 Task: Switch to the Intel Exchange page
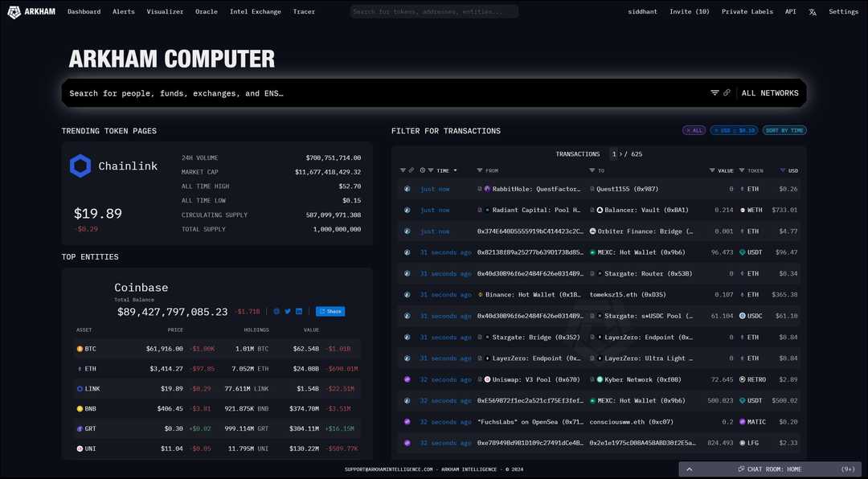(255, 11)
